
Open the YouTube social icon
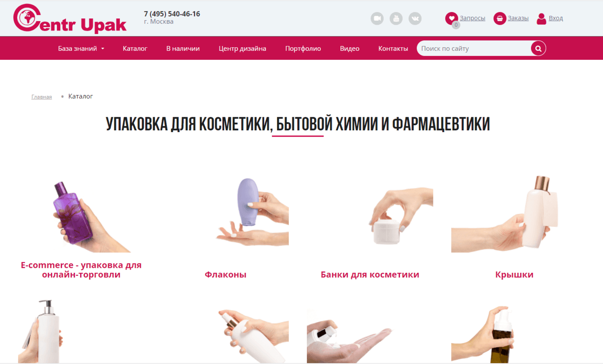click(x=396, y=18)
